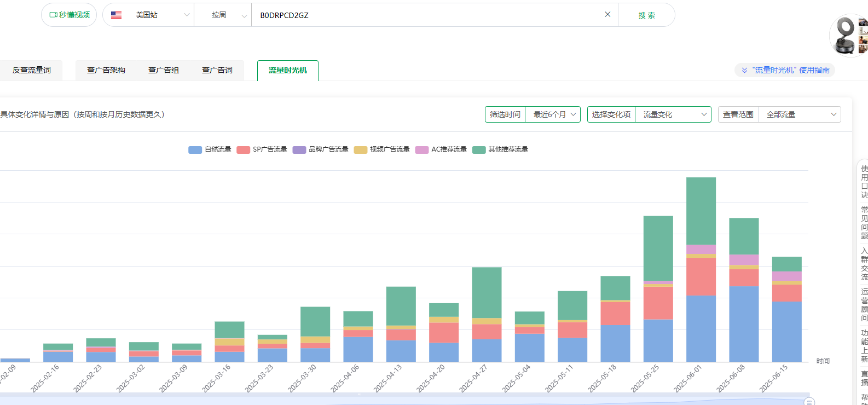Click the double-chevron icon in usage guide
The image size is (868, 405).
tap(744, 70)
